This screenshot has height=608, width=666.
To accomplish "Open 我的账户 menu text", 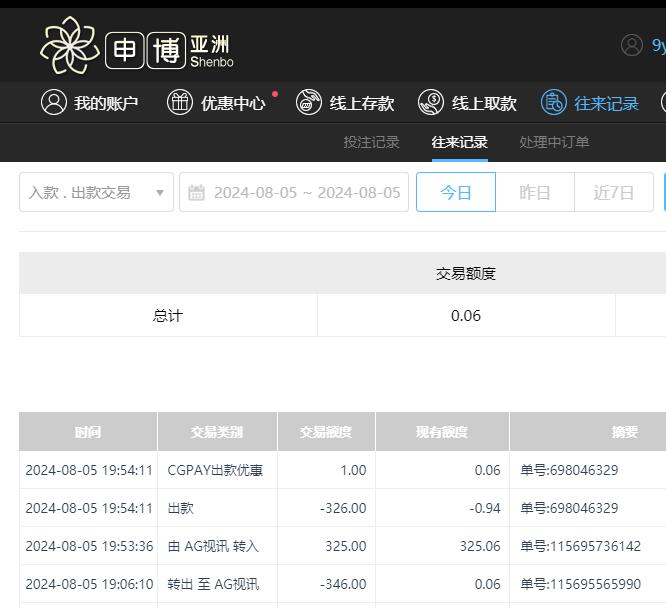I will [106, 103].
